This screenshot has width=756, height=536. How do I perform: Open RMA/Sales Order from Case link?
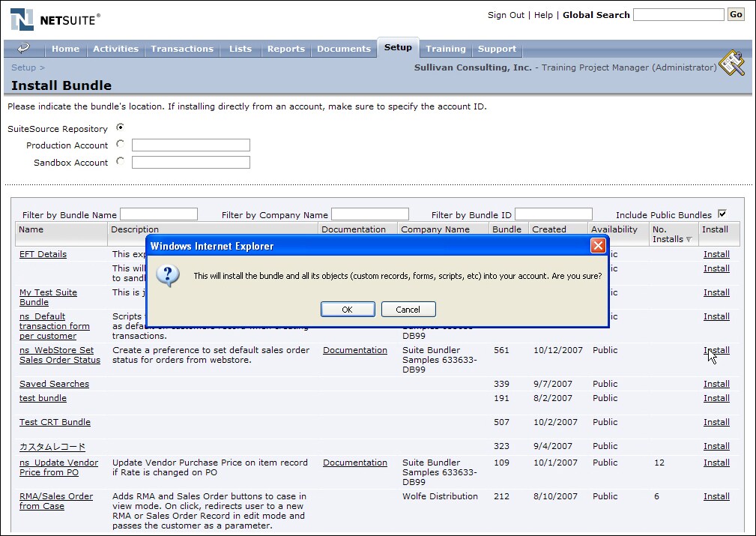[x=56, y=502]
